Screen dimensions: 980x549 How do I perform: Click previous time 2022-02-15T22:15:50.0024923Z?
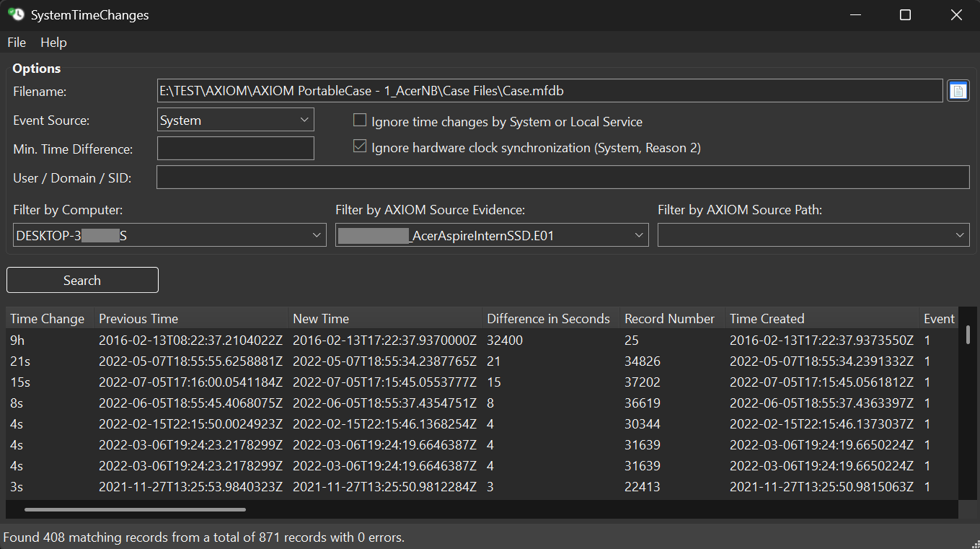pos(190,423)
